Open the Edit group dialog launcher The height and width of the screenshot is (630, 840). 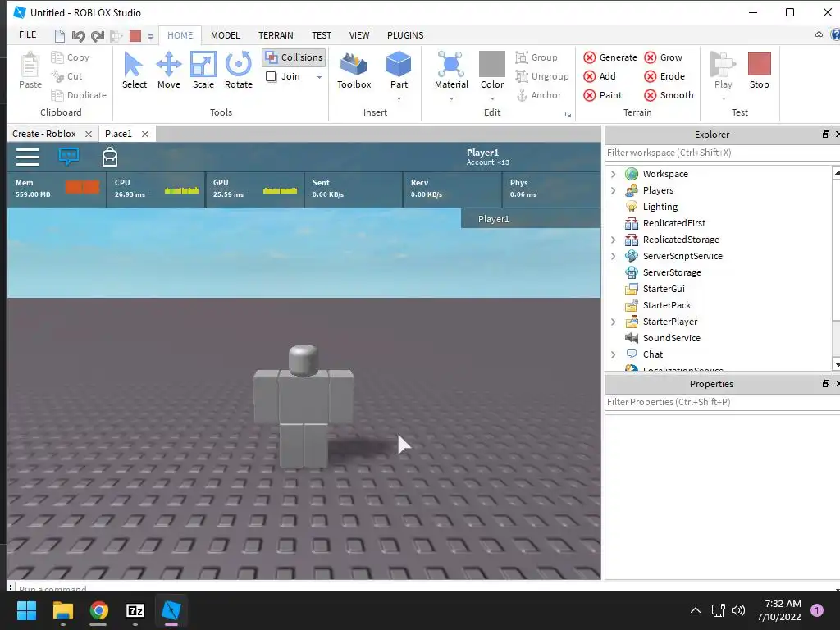point(568,115)
